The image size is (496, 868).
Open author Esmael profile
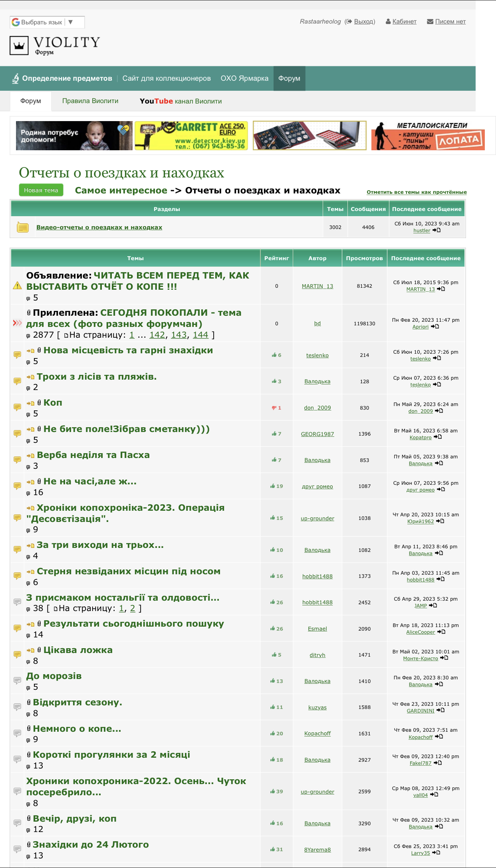pyautogui.click(x=317, y=629)
